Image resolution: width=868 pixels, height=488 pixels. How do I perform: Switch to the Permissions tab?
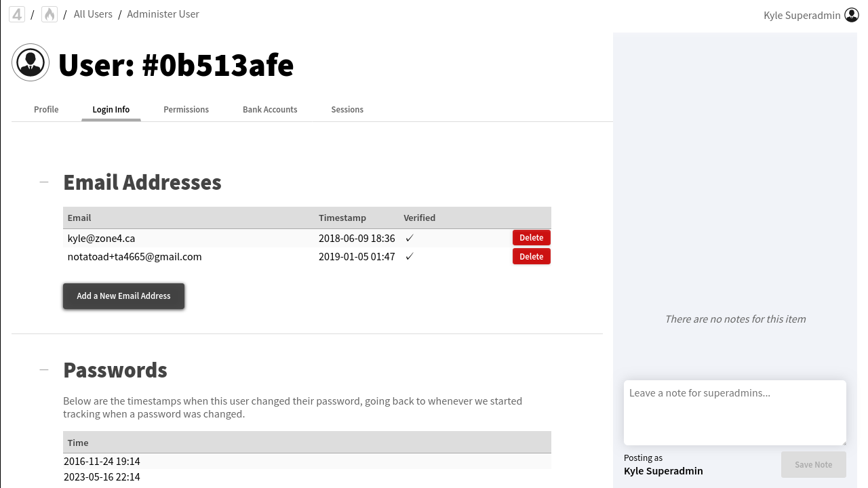click(x=186, y=110)
